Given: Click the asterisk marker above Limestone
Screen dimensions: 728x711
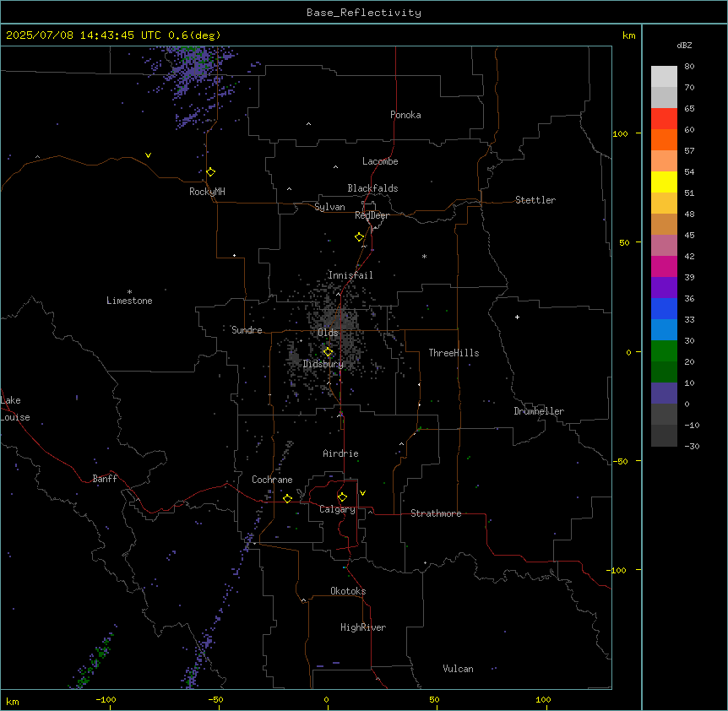Looking at the screenshot, I should coord(129,292).
